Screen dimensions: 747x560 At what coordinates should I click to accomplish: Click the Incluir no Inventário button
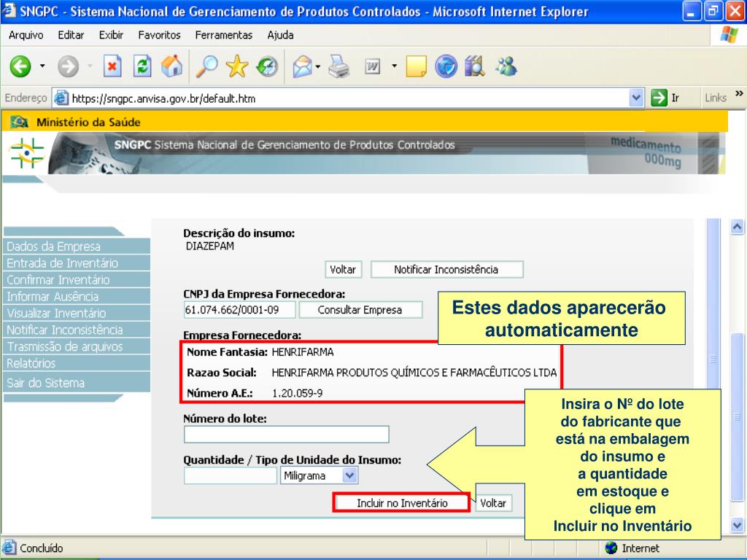(402, 503)
